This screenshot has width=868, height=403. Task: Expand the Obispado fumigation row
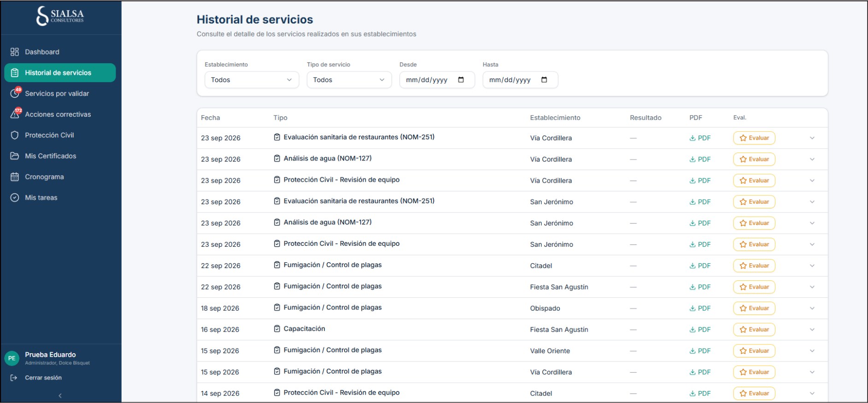[812, 308]
